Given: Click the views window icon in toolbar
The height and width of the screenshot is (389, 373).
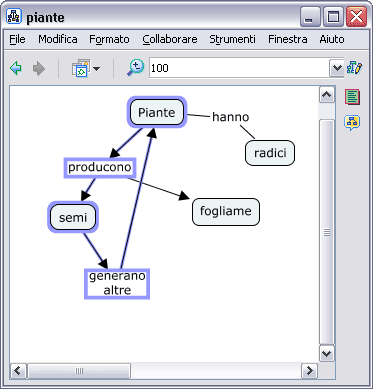Looking at the screenshot, I should [81, 68].
